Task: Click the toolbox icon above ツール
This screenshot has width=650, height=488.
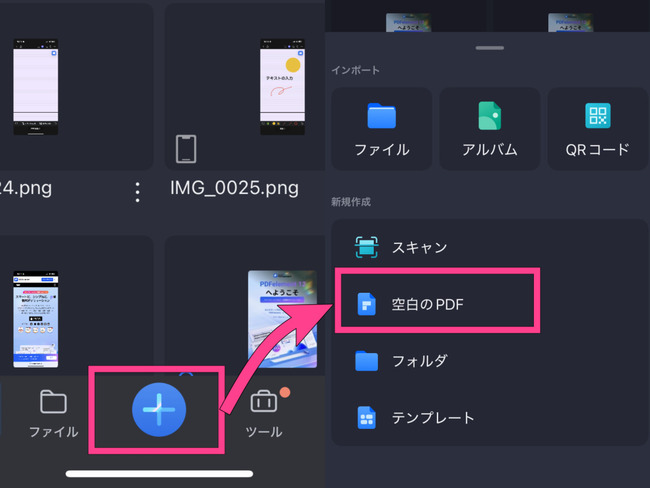Action: 264,401
